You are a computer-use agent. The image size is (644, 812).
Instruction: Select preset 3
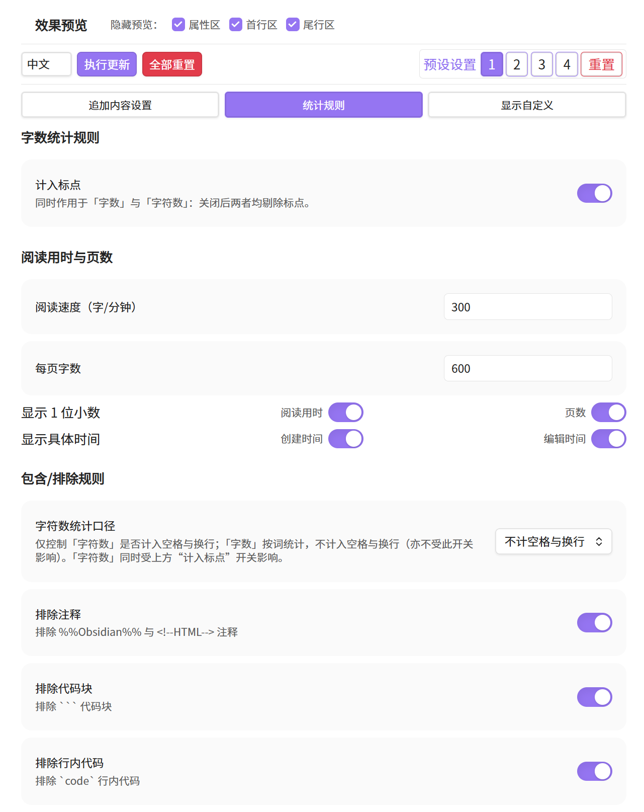[542, 64]
